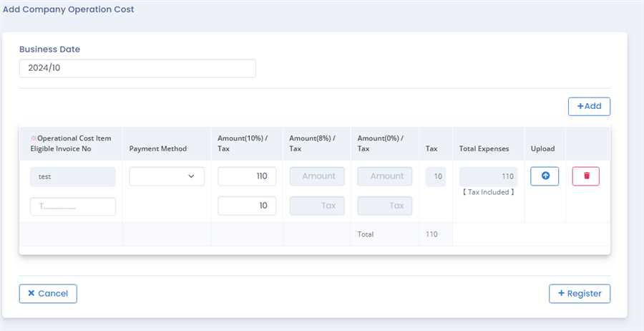This screenshot has width=644, height=331.
Task: Open the Payment Method dropdown
Action: [x=167, y=176]
